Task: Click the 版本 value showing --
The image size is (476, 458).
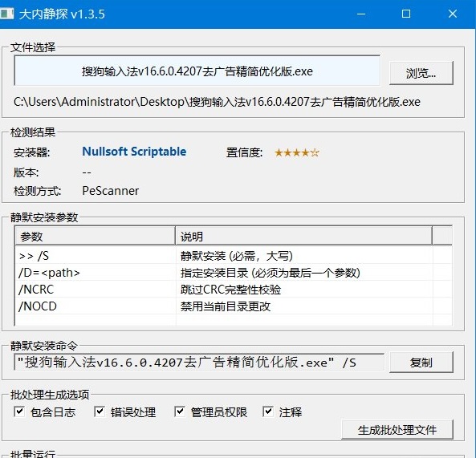Action: point(87,172)
